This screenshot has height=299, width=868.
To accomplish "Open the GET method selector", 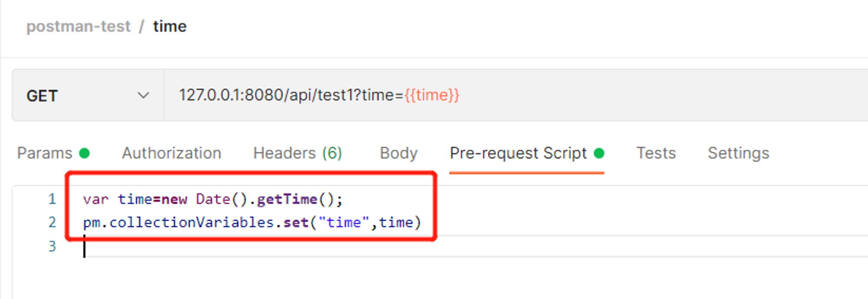I will pyautogui.click(x=88, y=95).
